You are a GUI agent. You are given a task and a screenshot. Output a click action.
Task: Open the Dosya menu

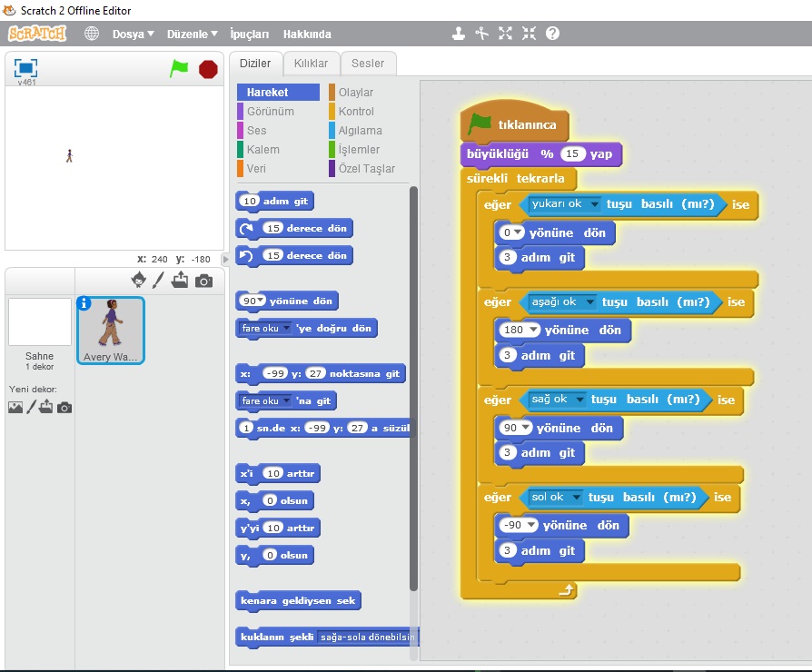coord(134,35)
